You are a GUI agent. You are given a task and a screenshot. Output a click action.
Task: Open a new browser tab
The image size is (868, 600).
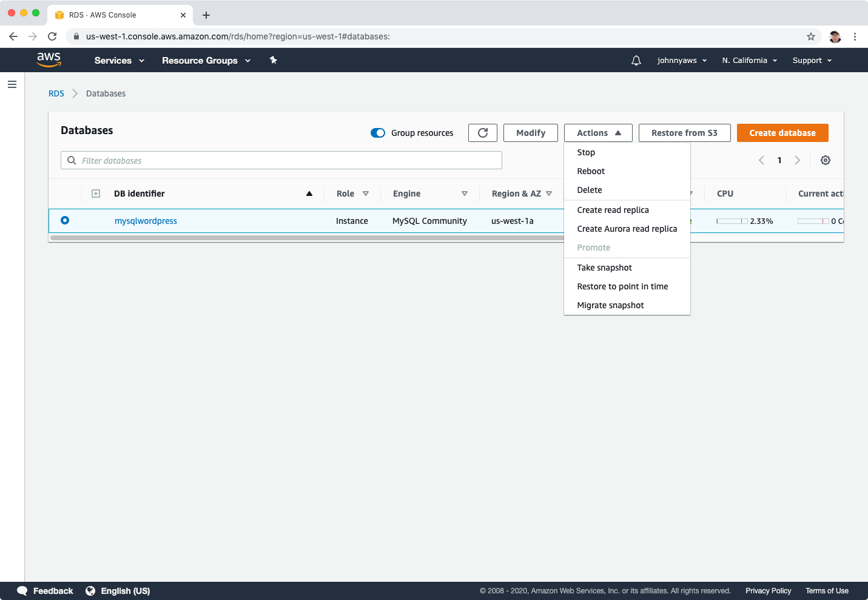tap(206, 15)
